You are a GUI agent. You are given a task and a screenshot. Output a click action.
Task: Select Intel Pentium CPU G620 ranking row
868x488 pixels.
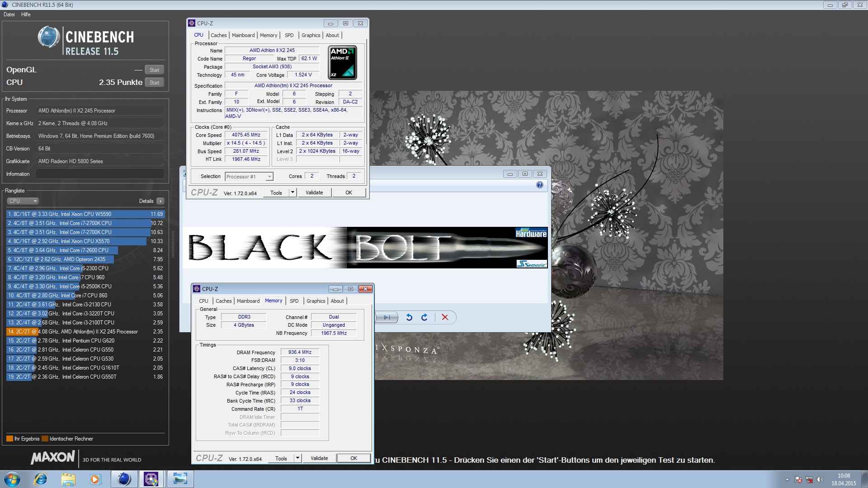(85, 341)
